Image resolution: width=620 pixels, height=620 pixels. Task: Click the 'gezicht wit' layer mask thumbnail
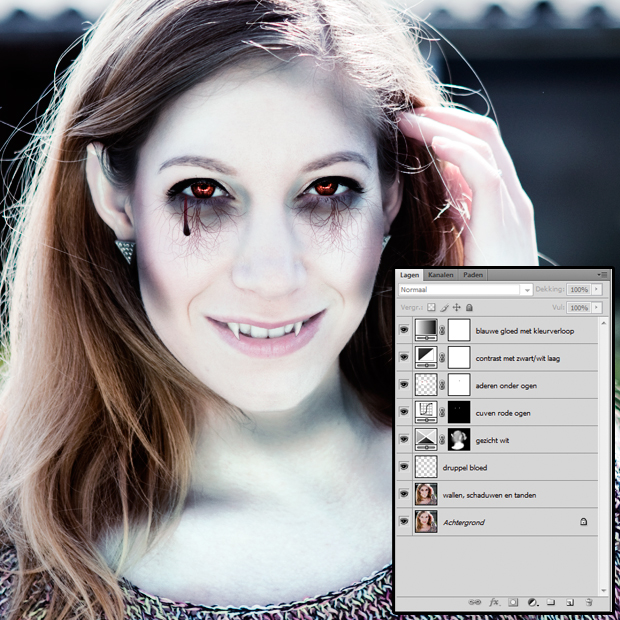point(459,440)
